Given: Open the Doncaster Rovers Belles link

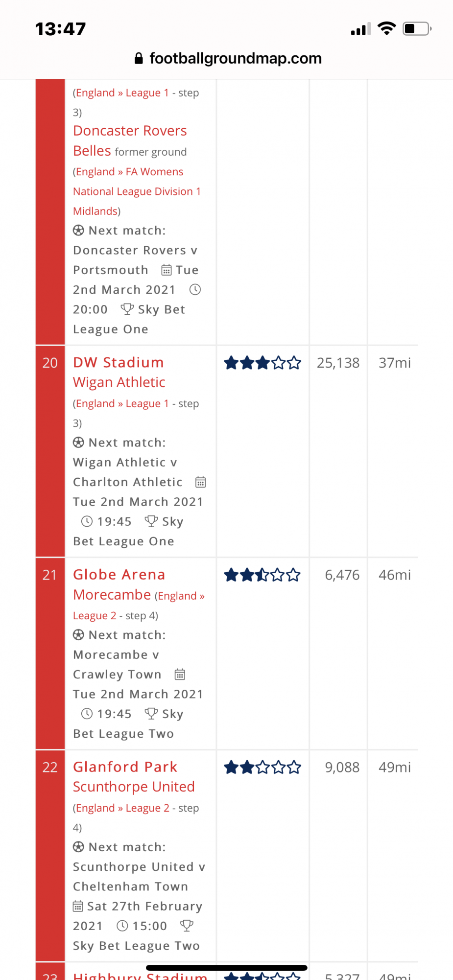Looking at the screenshot, I should pyautogui.click(x=130, y=141).
